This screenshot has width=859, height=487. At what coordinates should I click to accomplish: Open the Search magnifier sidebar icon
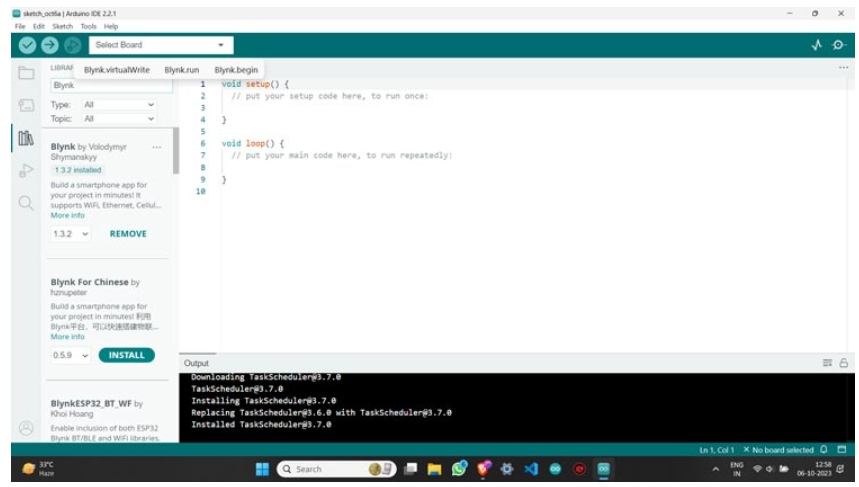click(26, 203)
